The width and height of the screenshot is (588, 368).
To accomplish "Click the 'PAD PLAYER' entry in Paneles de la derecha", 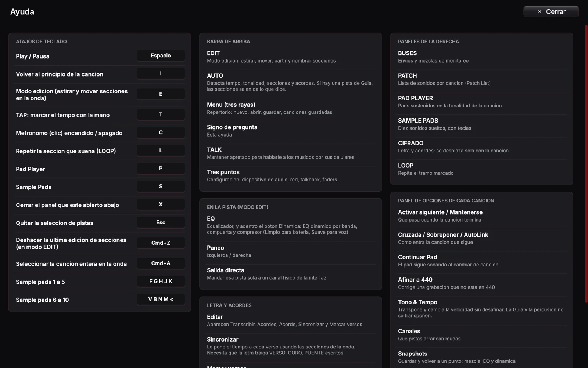I will click(482, 102).
